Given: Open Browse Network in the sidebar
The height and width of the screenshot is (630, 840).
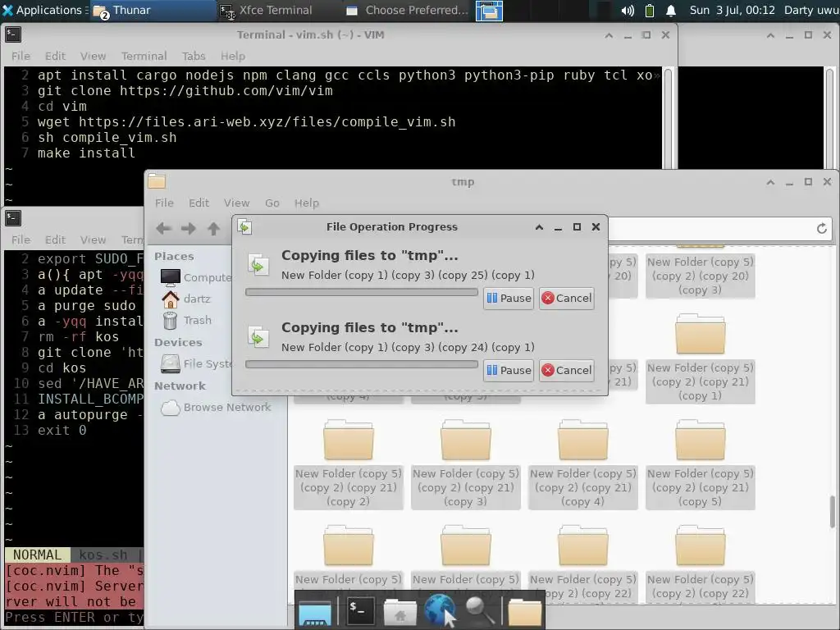Looking at the screenshot, I should click(x=216, y=407).
